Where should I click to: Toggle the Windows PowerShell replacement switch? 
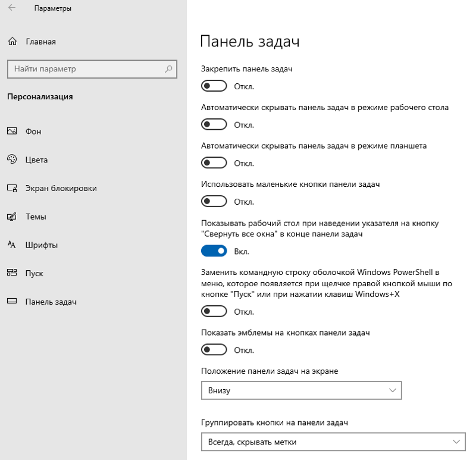pos(214,311)
